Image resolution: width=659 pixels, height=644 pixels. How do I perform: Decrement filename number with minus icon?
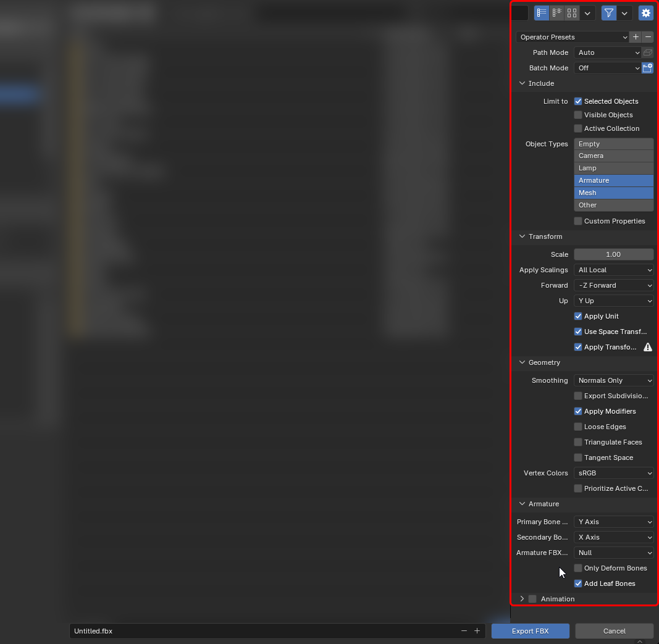464,631
